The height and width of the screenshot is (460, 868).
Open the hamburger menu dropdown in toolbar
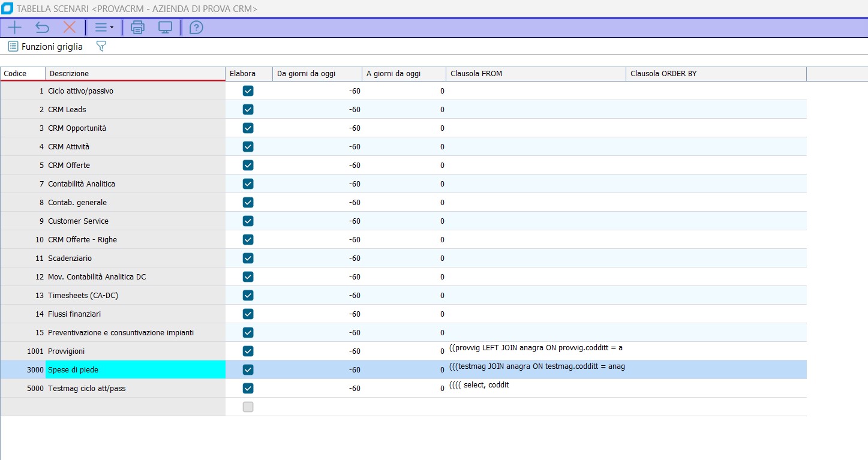tap(104, 28)
